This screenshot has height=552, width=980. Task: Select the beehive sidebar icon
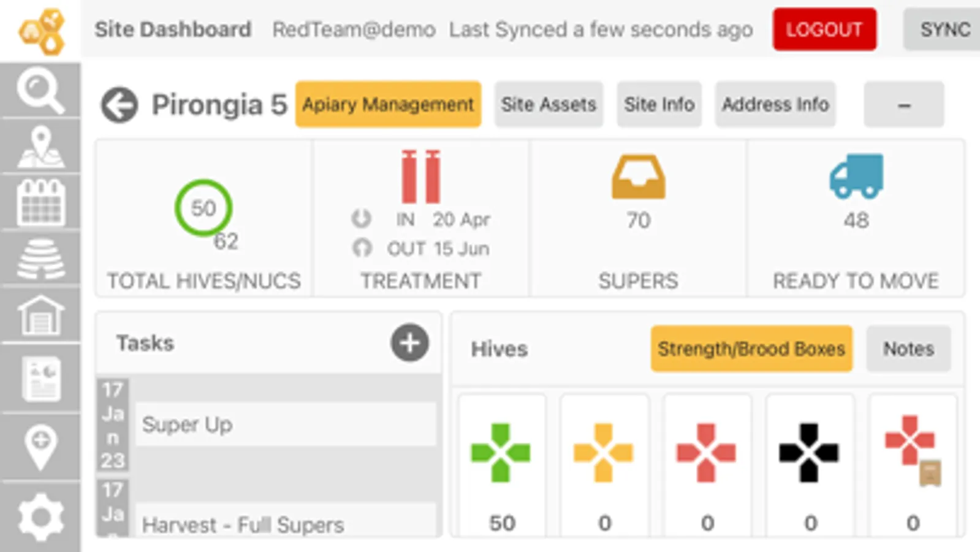(40, 259)
